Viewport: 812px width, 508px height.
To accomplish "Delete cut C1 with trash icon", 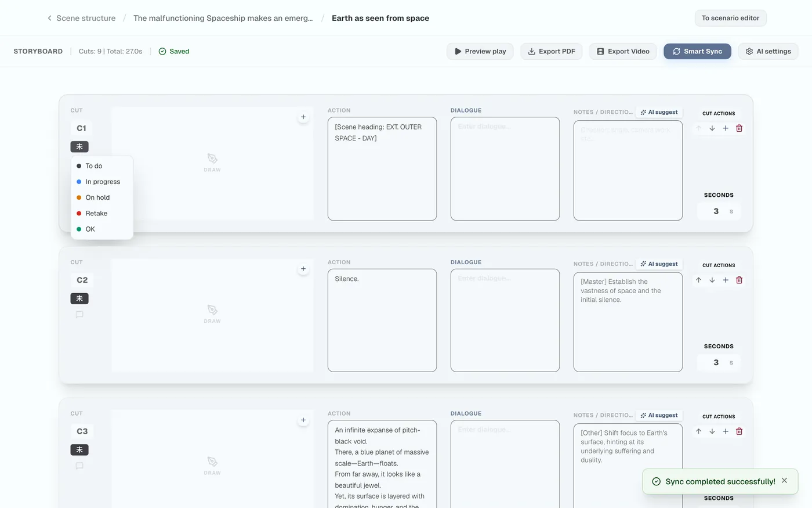I will click(x=739, y=128).
